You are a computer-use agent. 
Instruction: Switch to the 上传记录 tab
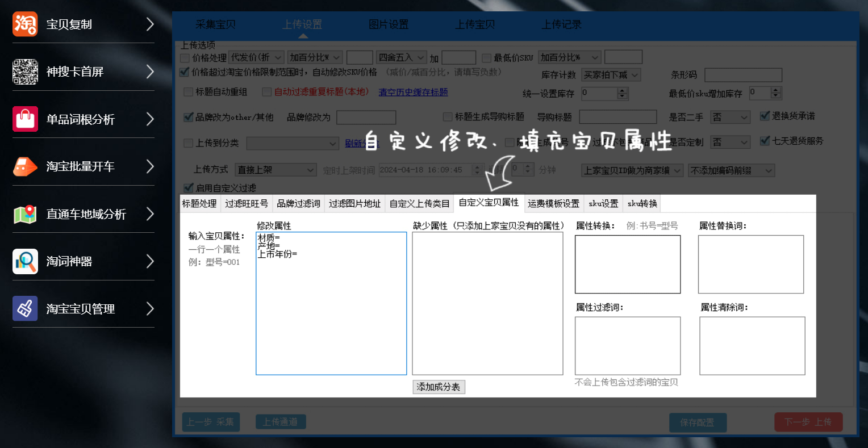point(561,24)
